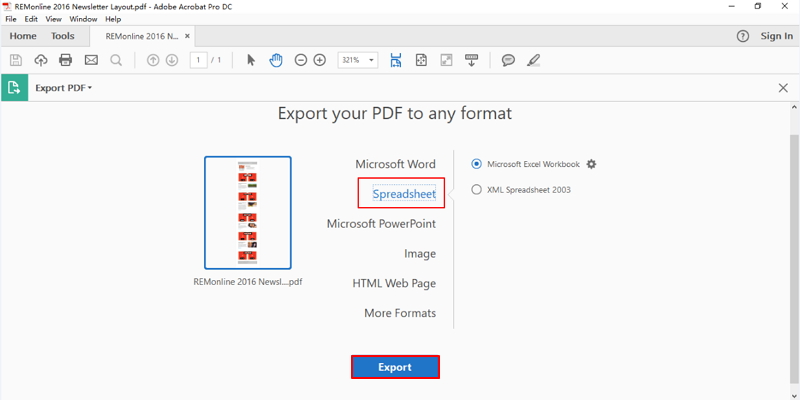
Task: Click the page number input field
Action: [198, 60]
